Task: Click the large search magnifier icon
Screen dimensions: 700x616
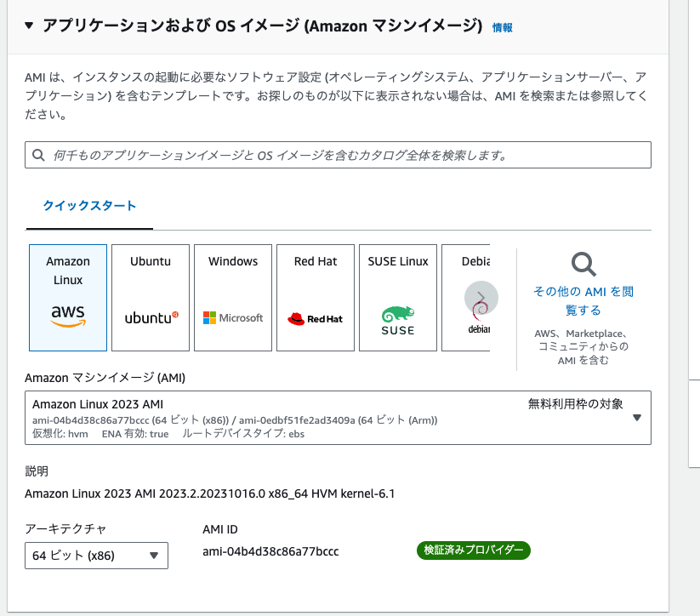Action: pos(583,265)
